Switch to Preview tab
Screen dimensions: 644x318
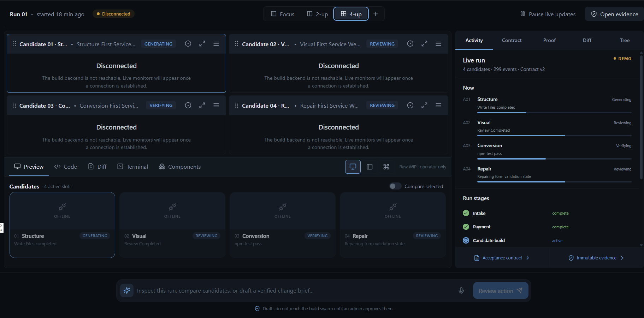(29, 167)
